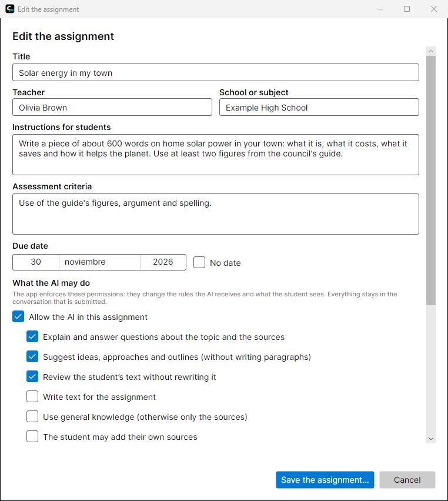The image size is (448, 501).
Task: Click the permissions note beginning 'The app enforces'
Action: (205, 298)
